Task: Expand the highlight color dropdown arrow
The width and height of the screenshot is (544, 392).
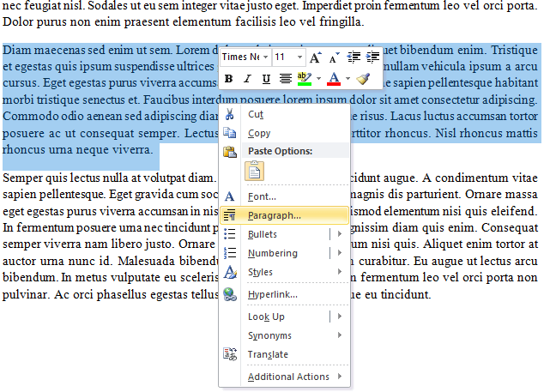Action: [x=317, y=79]
